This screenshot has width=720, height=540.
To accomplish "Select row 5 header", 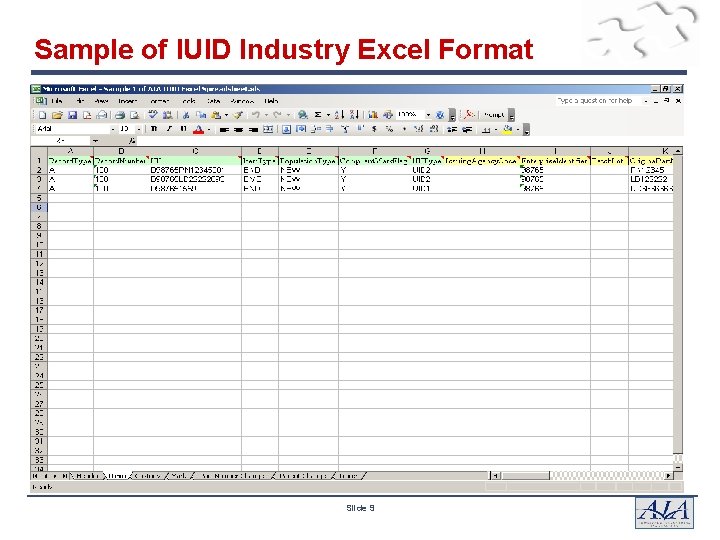I will click(39, 198).
